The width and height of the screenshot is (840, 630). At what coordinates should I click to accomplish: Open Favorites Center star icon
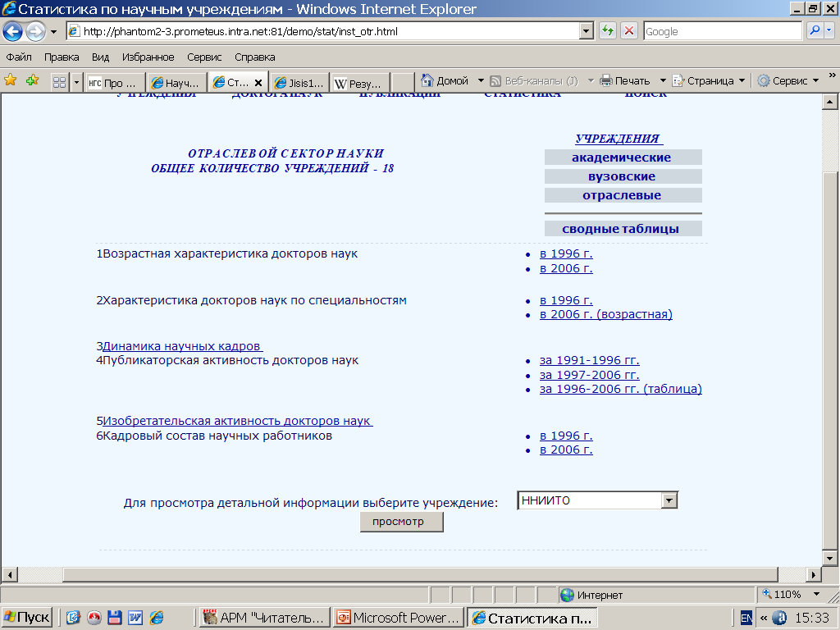[x=11, y=80]
